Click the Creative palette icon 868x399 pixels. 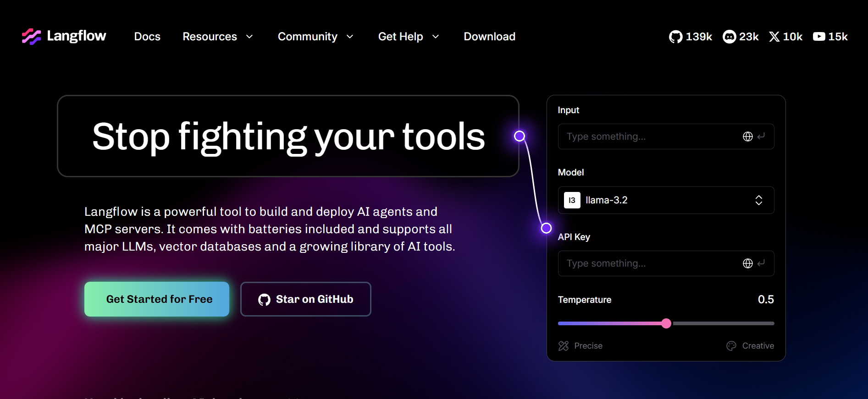pyautogui.click(x=731, y=346)
